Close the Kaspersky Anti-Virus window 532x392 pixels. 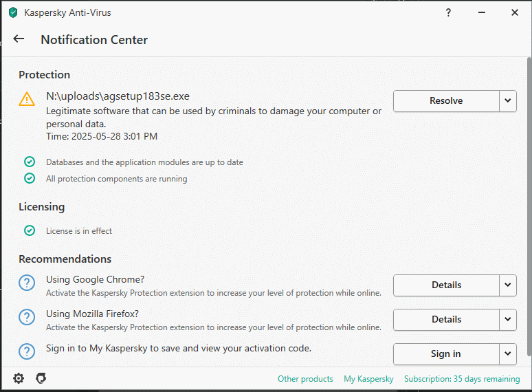point(515,12)
